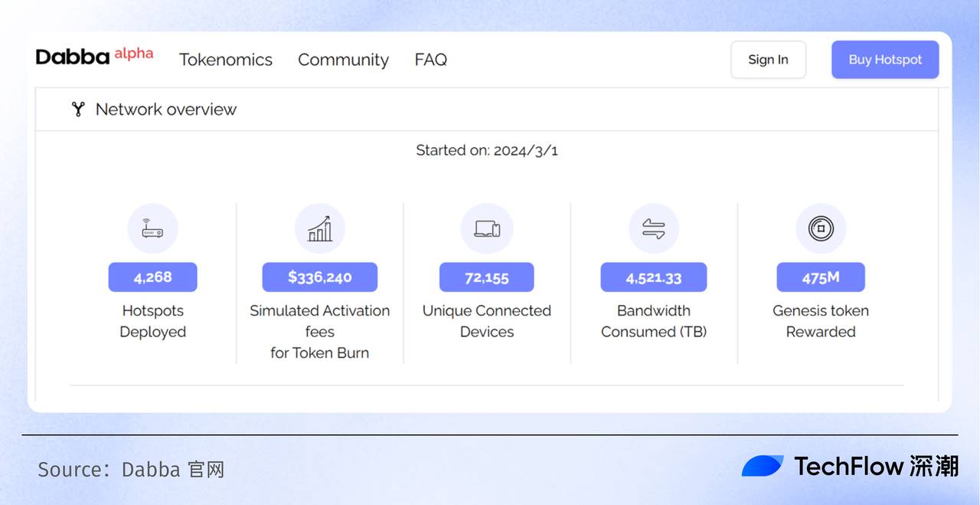Click the 4,521.33 bandwidth value badge
Image resolution: width=980 pixels, height=505 pixels.
pos(654,277)
